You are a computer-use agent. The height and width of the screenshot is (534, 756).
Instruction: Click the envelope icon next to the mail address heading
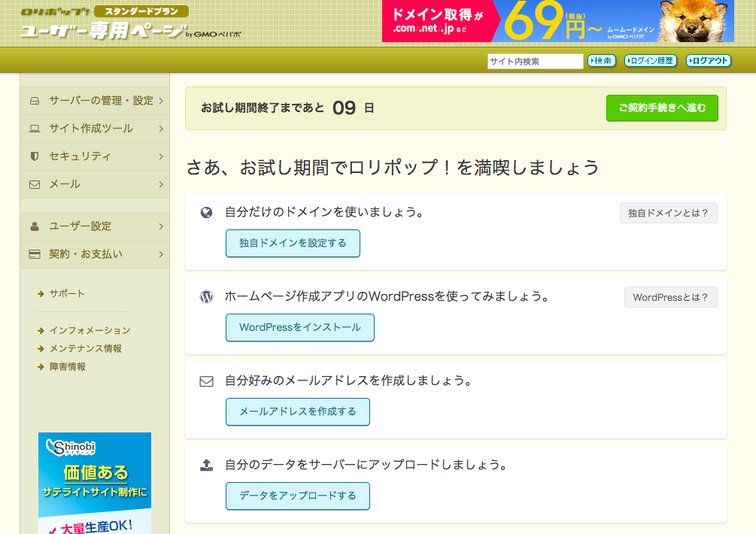[206, 382]
